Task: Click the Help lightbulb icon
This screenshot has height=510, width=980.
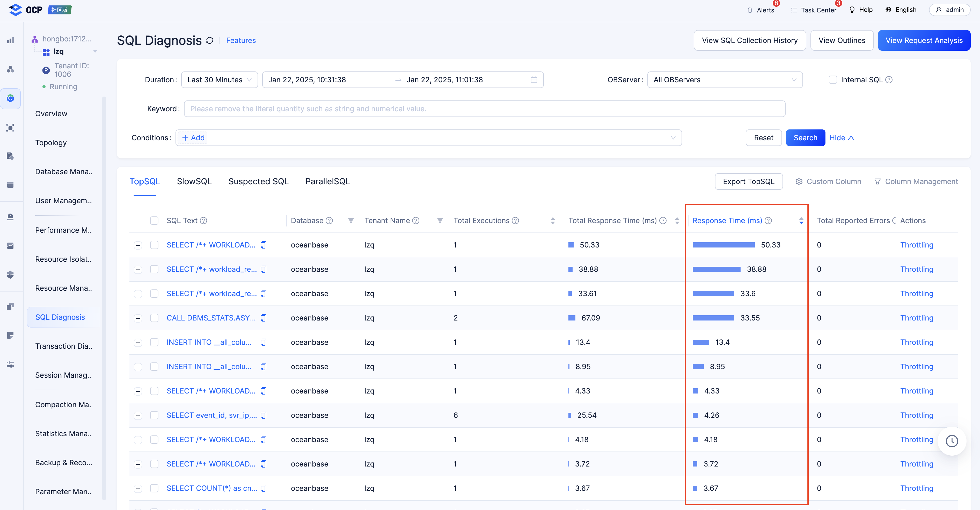Action: point(852,10)
